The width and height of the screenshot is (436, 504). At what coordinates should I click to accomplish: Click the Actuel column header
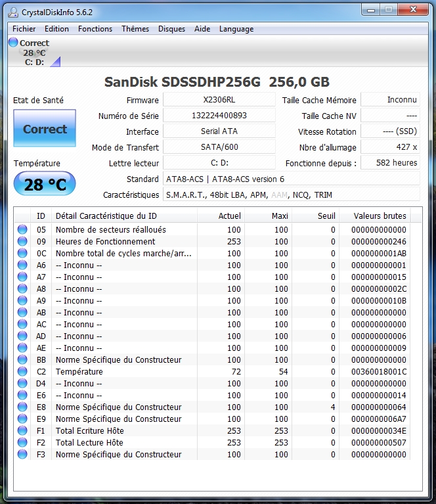tap(221, 216)
